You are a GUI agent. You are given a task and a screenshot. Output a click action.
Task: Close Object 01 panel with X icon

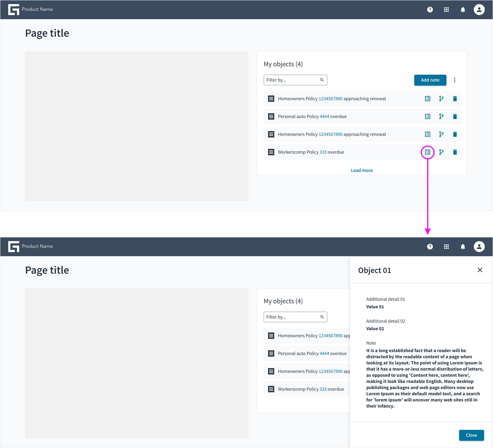(x=480, y=270)
